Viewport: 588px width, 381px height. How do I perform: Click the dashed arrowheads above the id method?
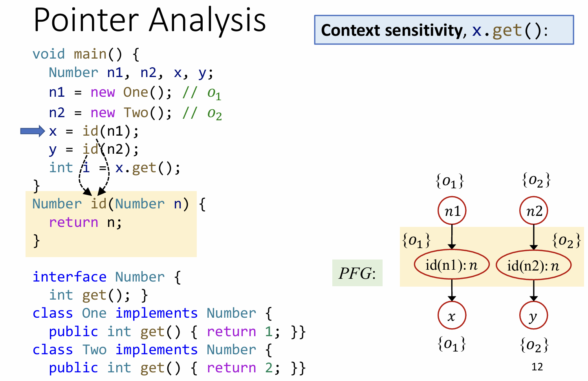click(94, 191)
